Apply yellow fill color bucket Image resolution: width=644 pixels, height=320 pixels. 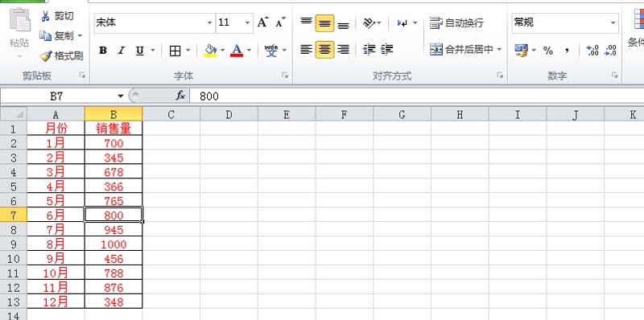point(210,51)
